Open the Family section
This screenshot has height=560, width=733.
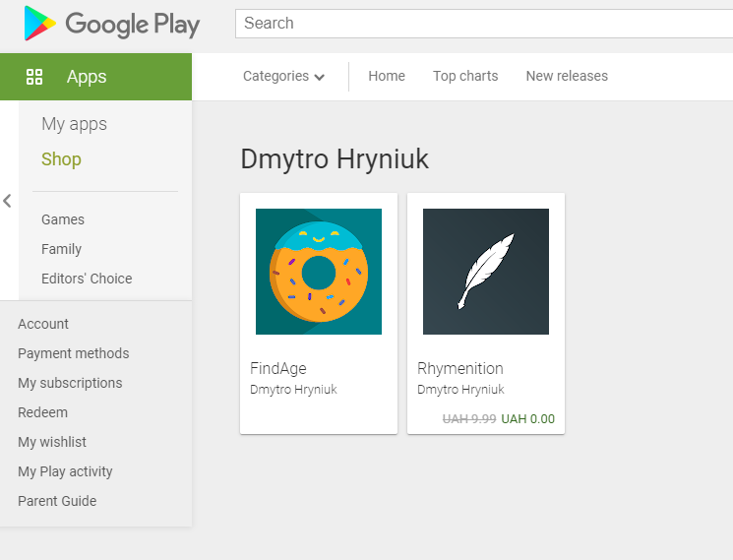pyautogui.click(x=61, y=249)
